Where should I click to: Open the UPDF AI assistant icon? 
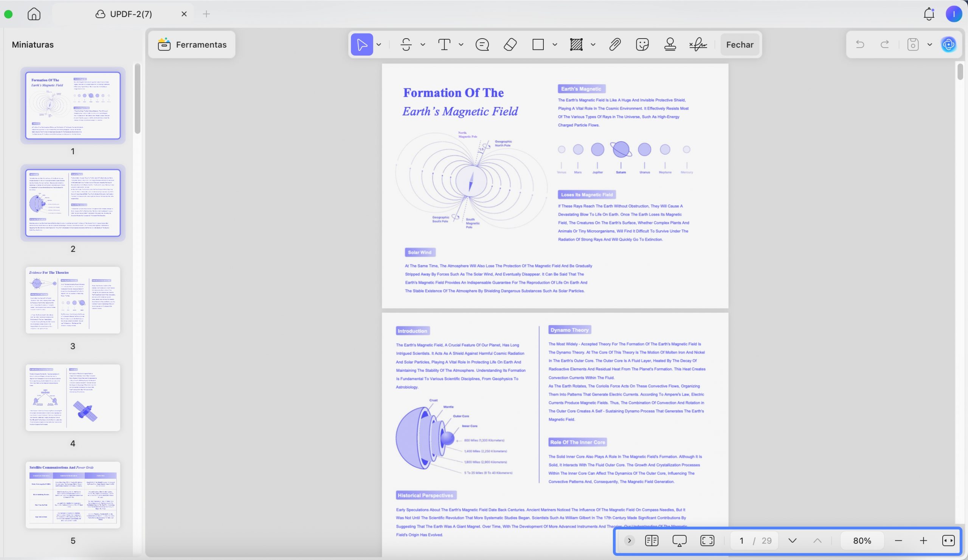[948, 45]
